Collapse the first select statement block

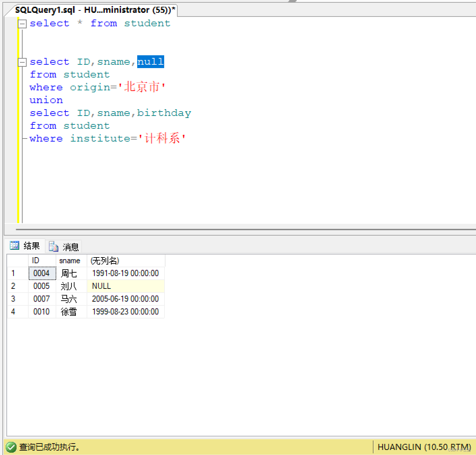[22, 24]
